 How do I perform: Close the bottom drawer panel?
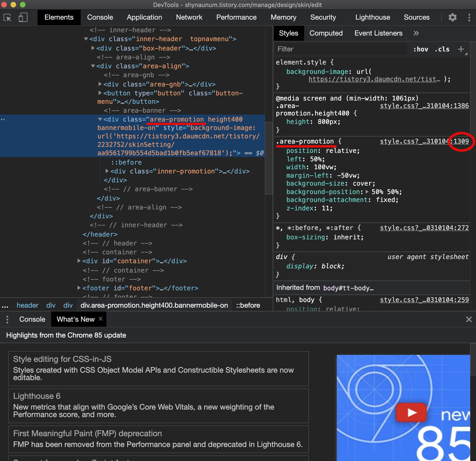click(469, 319)
